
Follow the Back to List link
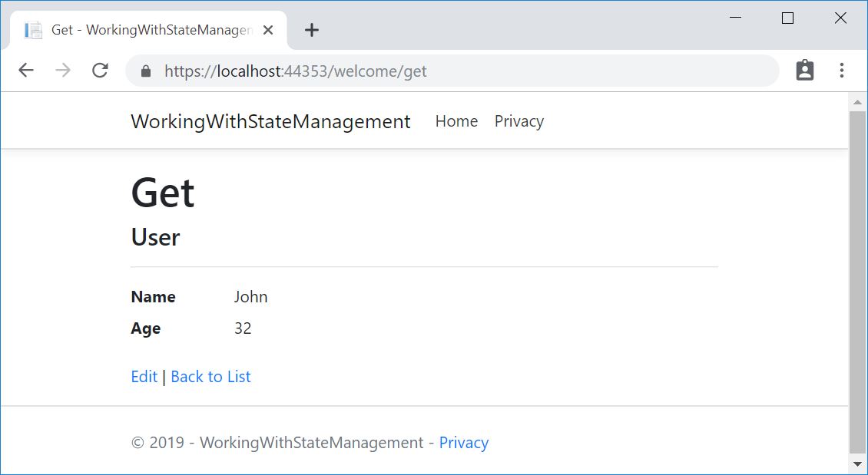pos(210,377)
